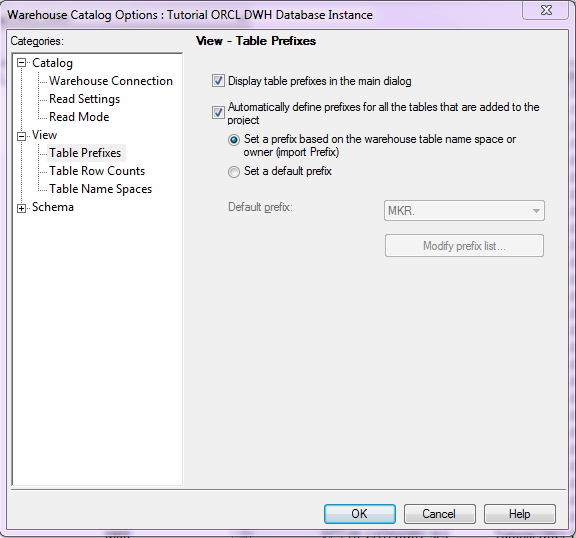Click the Cancel button
This screenshot has width=576, height=538.
pyautogui.click(x=439, y=514)
